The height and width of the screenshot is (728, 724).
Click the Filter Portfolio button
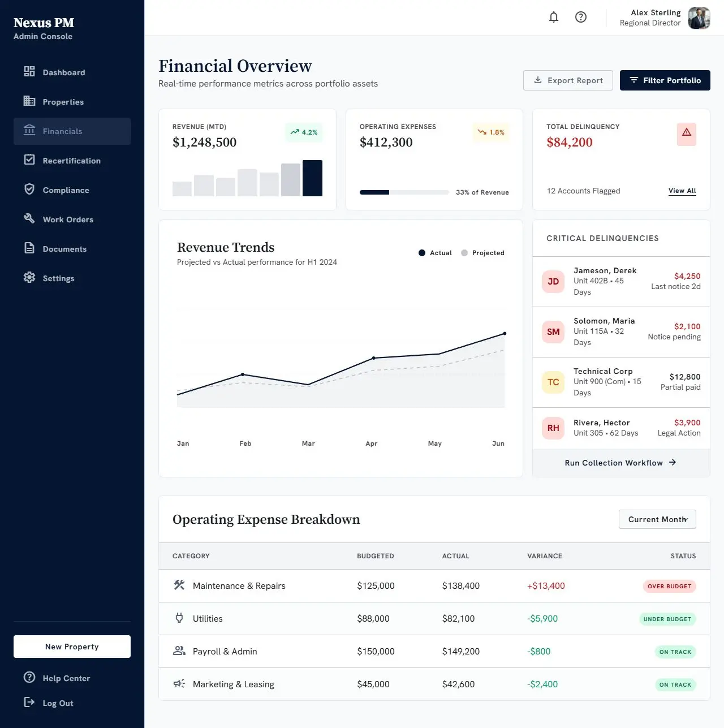pos(665,80)
